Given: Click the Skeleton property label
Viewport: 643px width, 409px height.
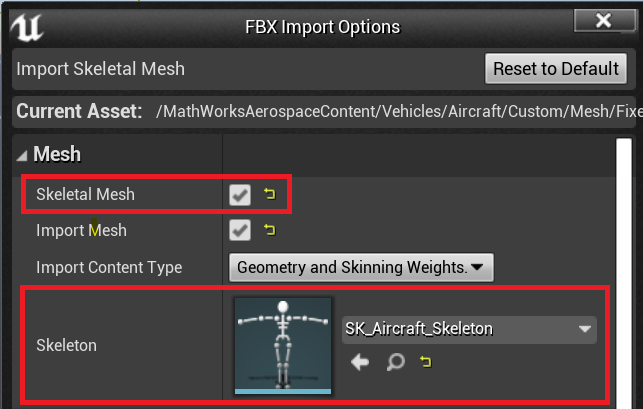Looking at the screenshot, I should click(66, 345).
